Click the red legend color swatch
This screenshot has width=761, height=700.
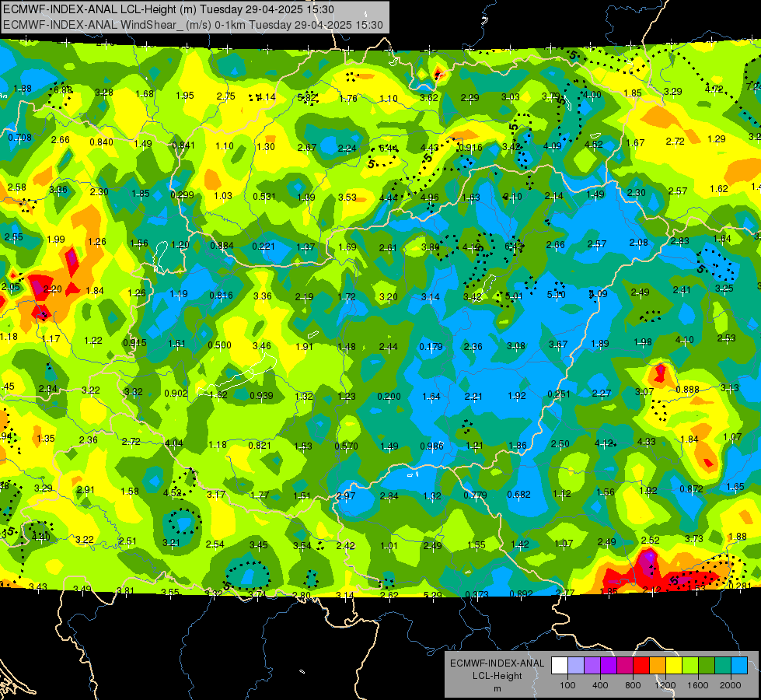pos(641,666)
